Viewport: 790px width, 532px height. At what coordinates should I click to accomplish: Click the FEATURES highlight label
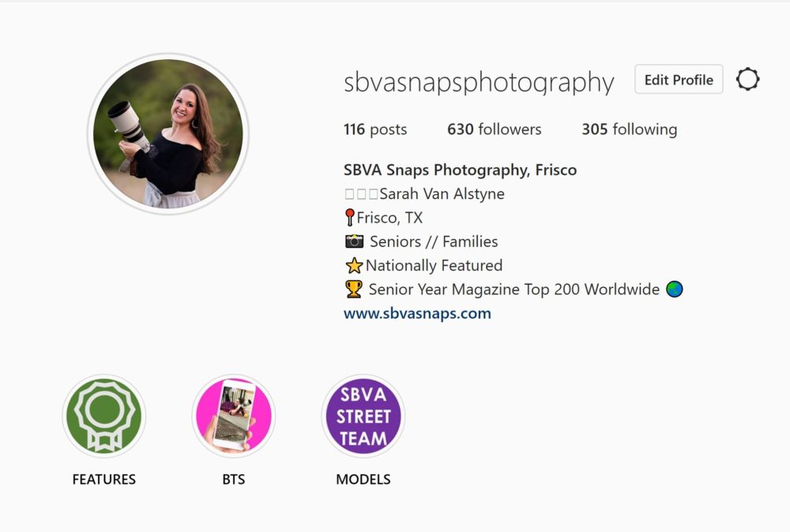coord(104,479)
